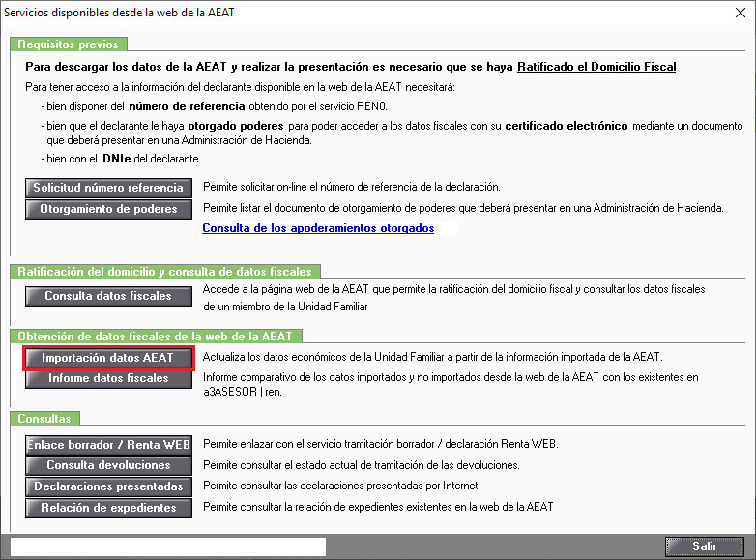Click the dialog title bar text

pyautogui.click(x=120, y=12)
